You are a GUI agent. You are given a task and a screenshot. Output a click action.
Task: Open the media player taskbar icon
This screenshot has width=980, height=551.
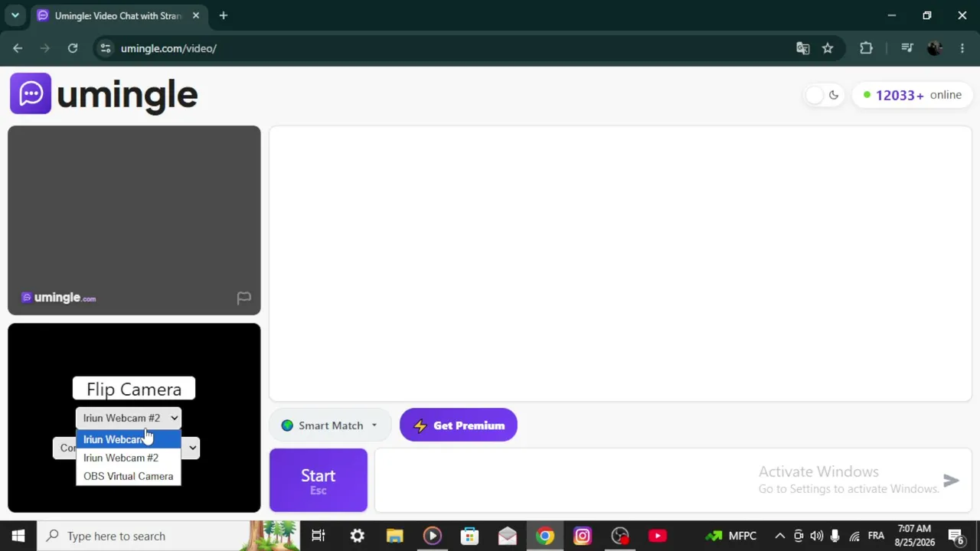tap(432, 536)
